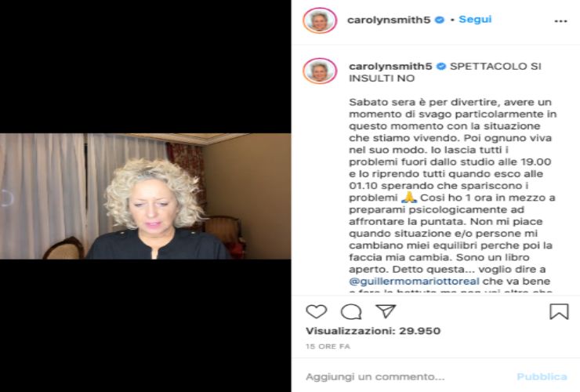
Task: Click the praying hands emoji in caption
Action: coord(408,198)
